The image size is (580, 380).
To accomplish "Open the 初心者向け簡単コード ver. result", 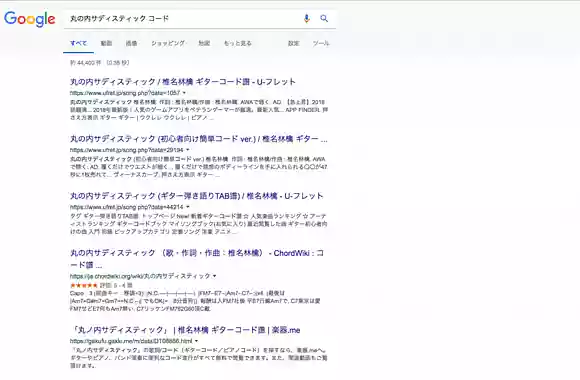I will click(x=199, y=139).
